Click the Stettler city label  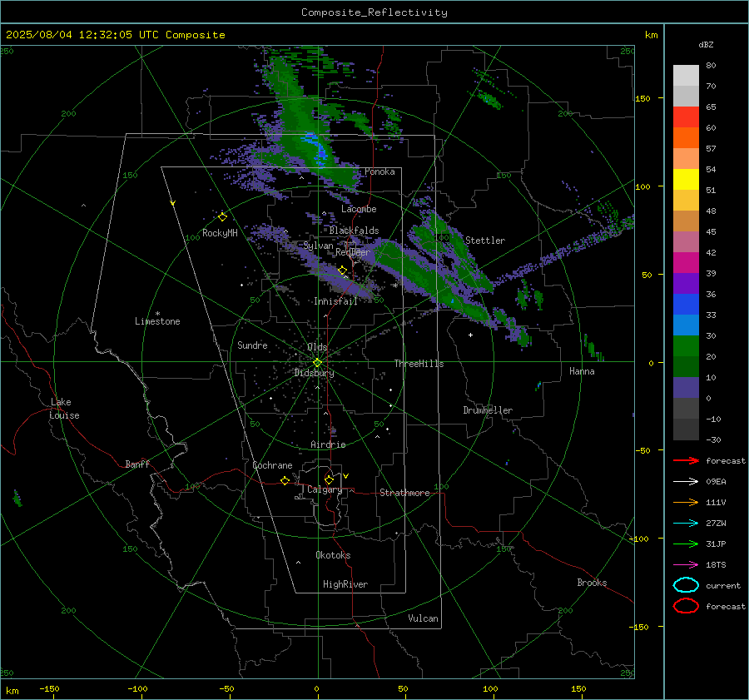(485, 241)
